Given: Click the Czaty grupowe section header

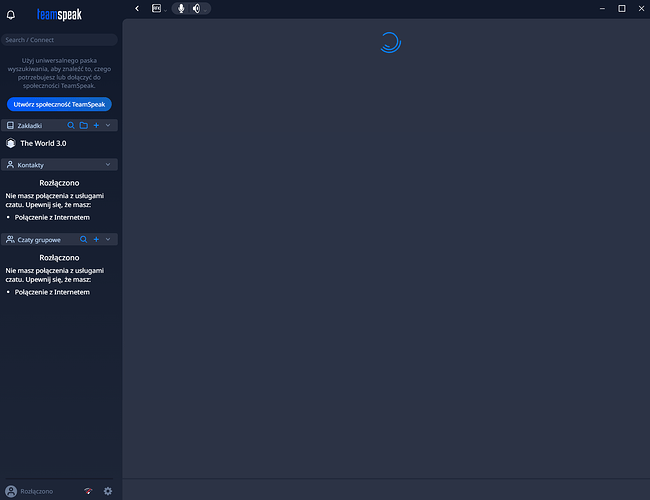Looking at the screenshot, I should tap(59, 239).
